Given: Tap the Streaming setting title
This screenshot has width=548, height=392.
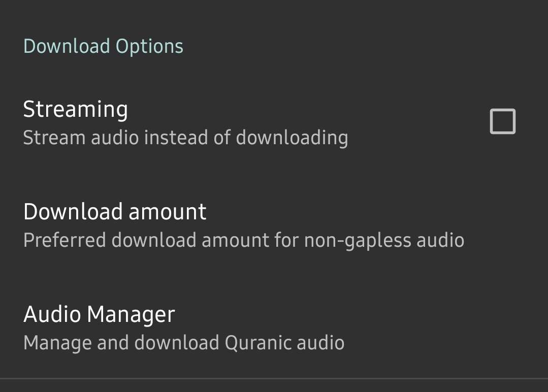Looking at the screenshot, I should tap(76, 110).
